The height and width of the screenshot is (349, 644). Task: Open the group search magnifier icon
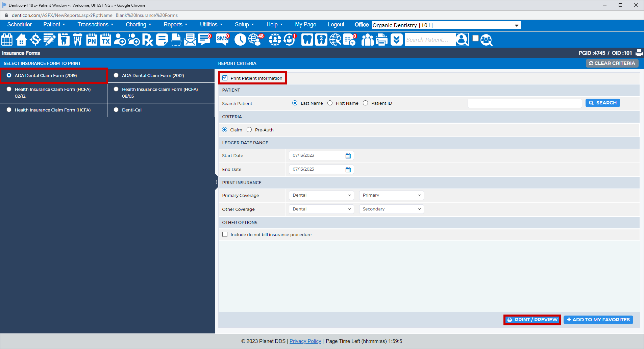coord(486,40)
